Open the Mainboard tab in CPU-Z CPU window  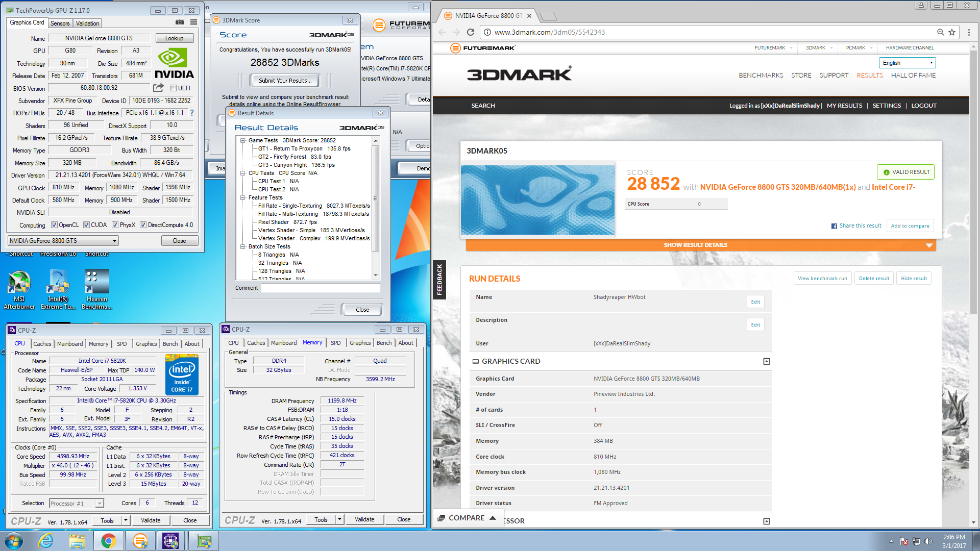pos(70,344)
